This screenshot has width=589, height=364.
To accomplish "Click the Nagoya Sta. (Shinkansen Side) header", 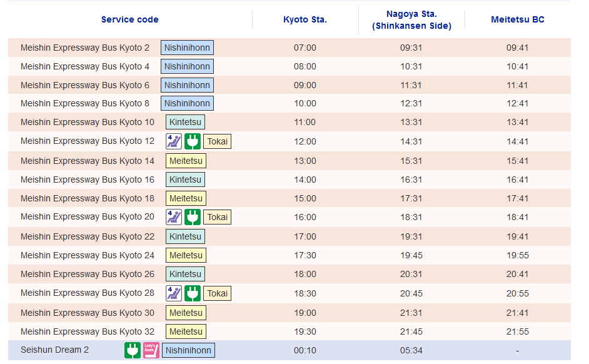I will pos(411,20).
